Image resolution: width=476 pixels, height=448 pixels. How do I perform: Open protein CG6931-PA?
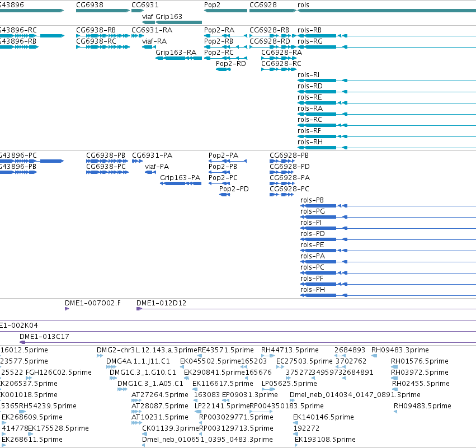point(152,155)
